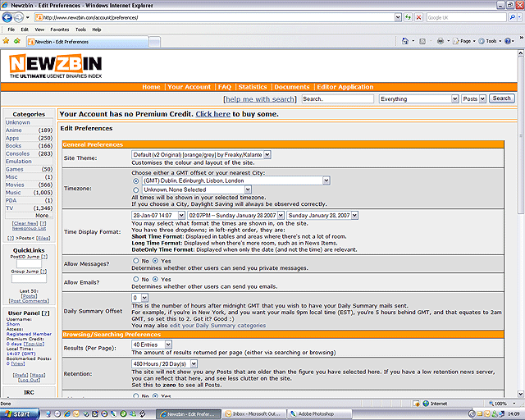Set Allow Emails to No
Image resolution: width=525 pixels, height=420 pixels.
[x=135, y=279]
